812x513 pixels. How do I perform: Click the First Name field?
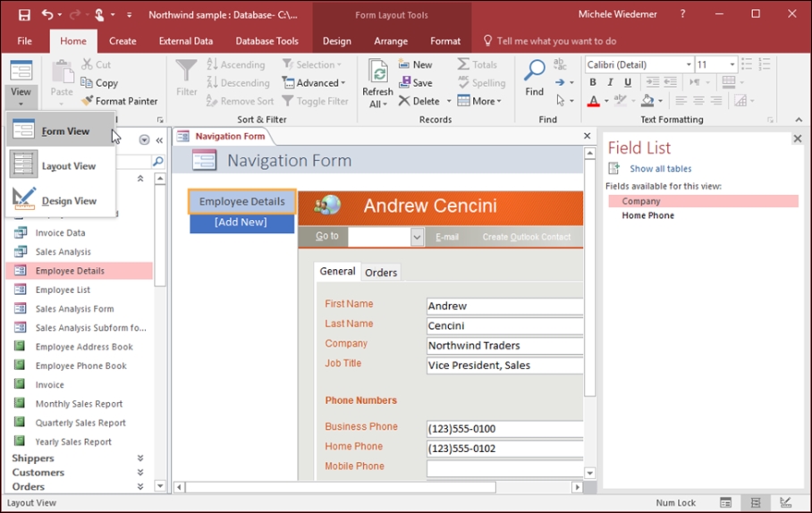pos(505,306)
